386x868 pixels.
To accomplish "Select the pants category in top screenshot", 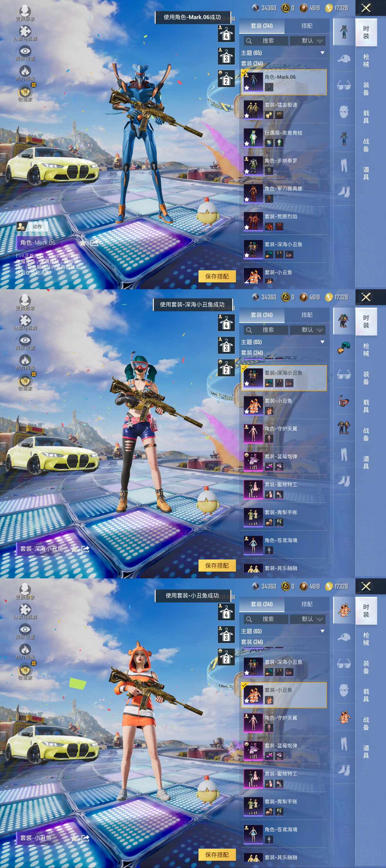I will [x=344, y=165].
